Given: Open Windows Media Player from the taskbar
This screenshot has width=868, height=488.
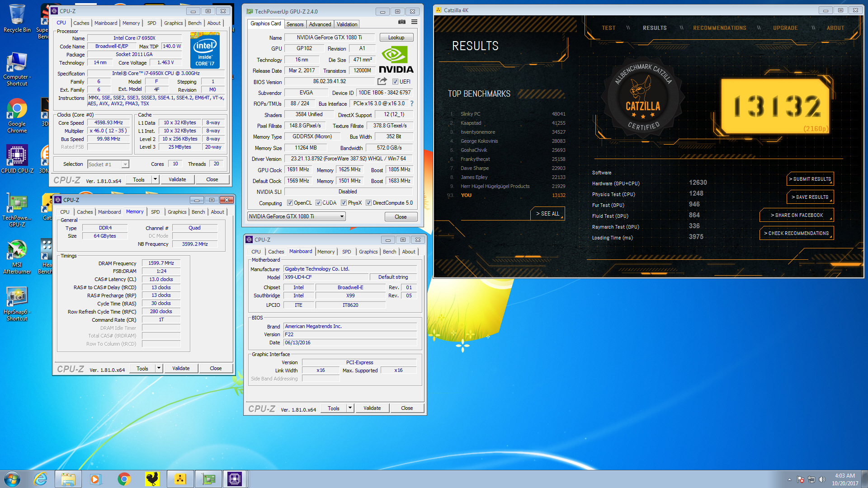Looking at the screenshot, I should [95, 479].
